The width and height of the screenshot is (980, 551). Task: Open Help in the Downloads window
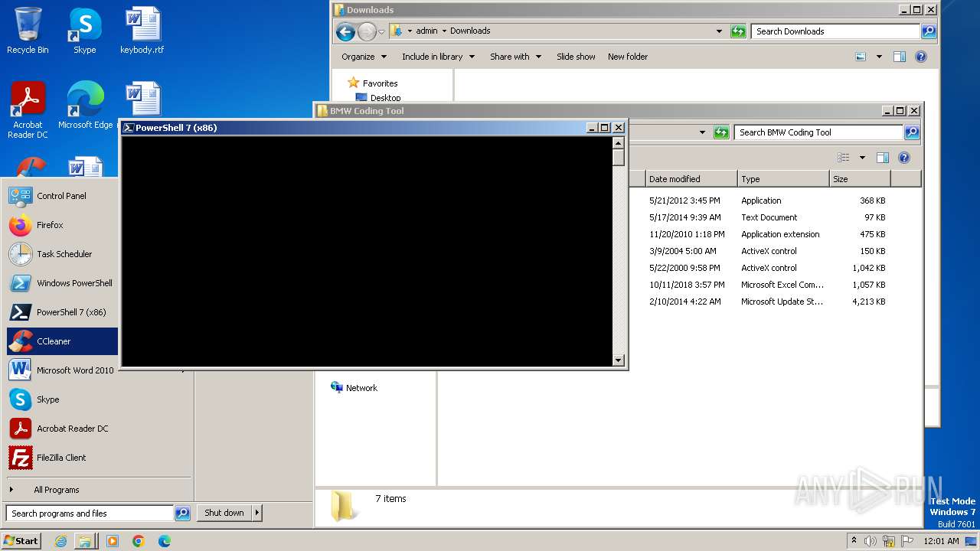tap(921, 57)
